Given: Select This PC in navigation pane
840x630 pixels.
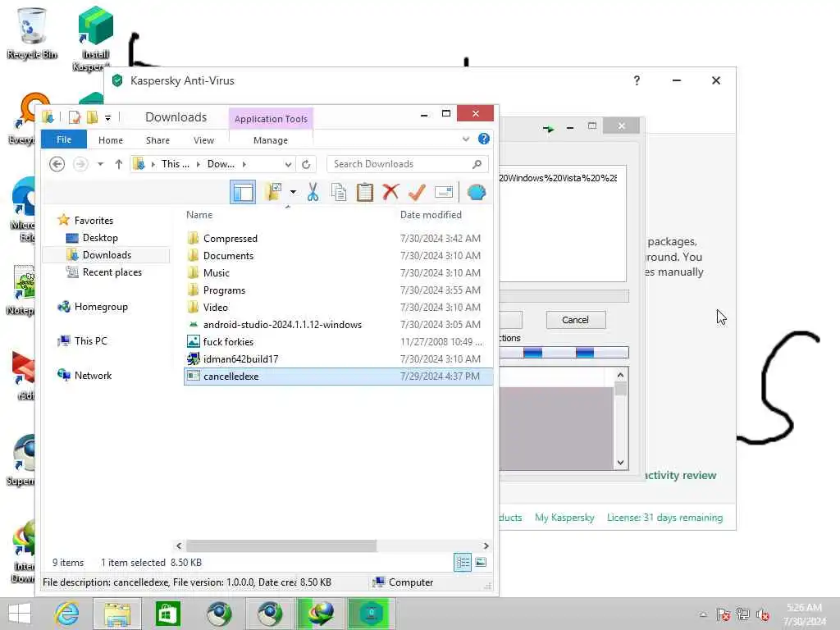Looking at the screenshot, I should (x=82, y=340).
